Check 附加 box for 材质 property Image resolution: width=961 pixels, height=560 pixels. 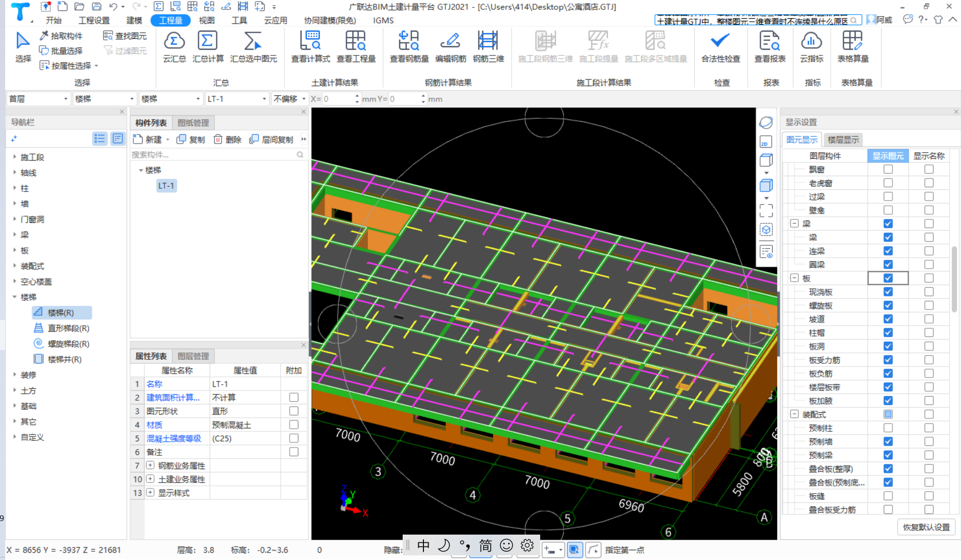click(294, 425)
